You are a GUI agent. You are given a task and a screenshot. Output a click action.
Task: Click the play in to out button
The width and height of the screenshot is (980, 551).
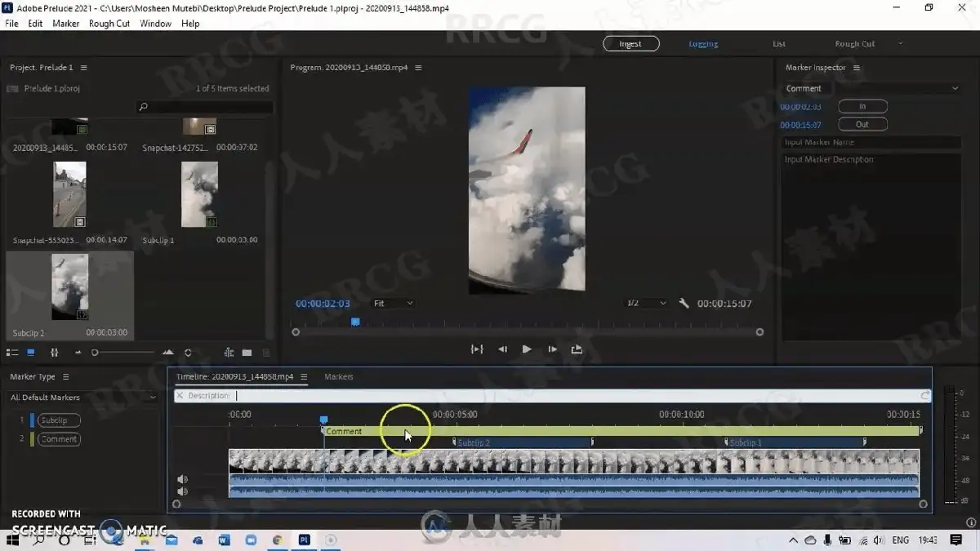pyautogui.click(x=477, y=349)
